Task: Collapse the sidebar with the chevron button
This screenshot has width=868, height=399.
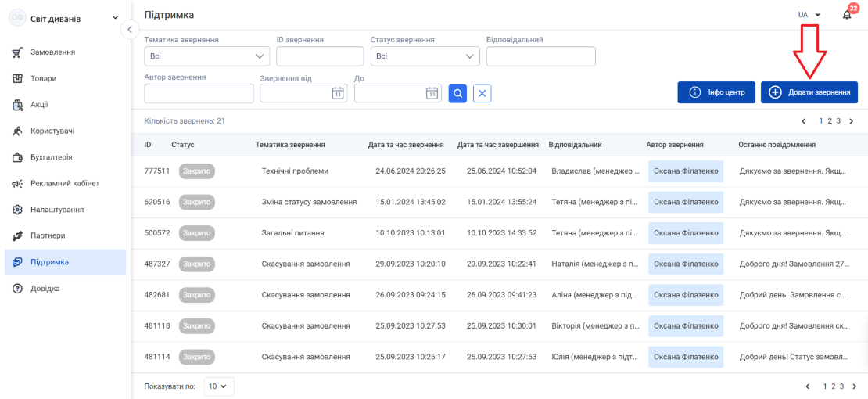Action: [130, 30]
